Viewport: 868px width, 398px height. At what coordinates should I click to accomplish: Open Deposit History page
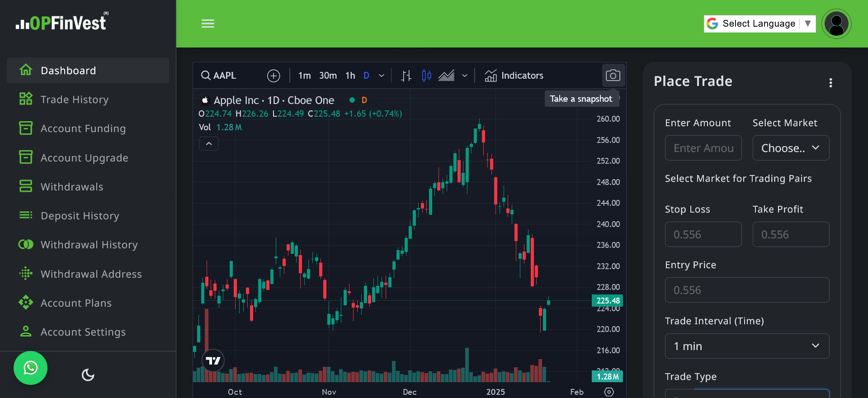pos(88,216)
